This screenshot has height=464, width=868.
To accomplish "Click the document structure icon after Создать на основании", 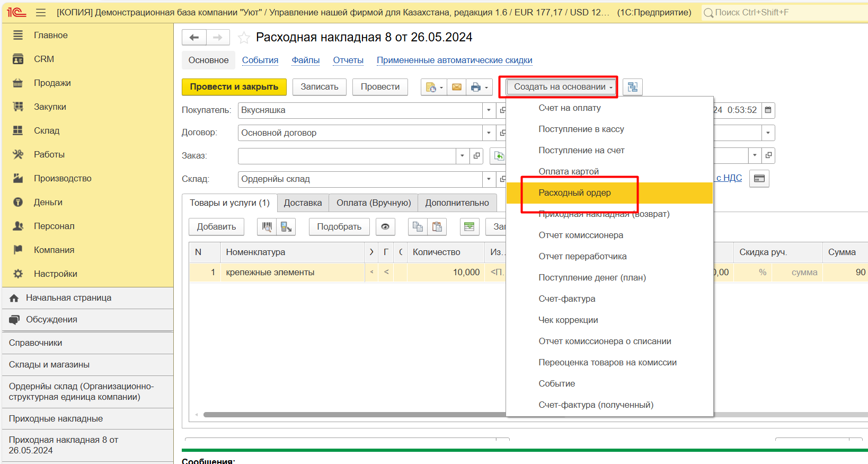I will pos(633,87).
